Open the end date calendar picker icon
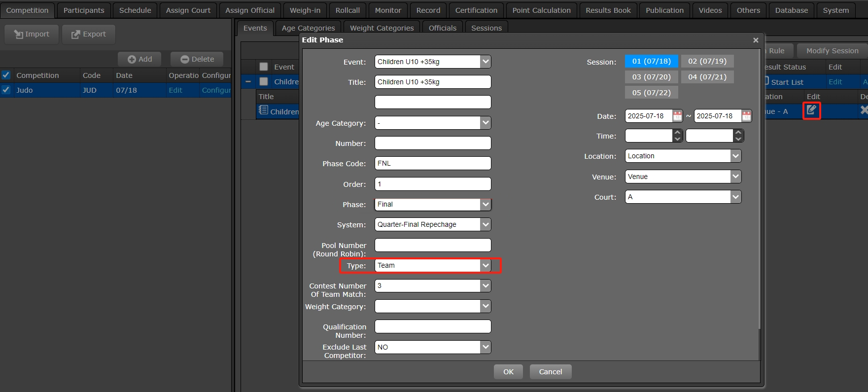Viewport: 868px width, 392px height. [x=746, y=116]
